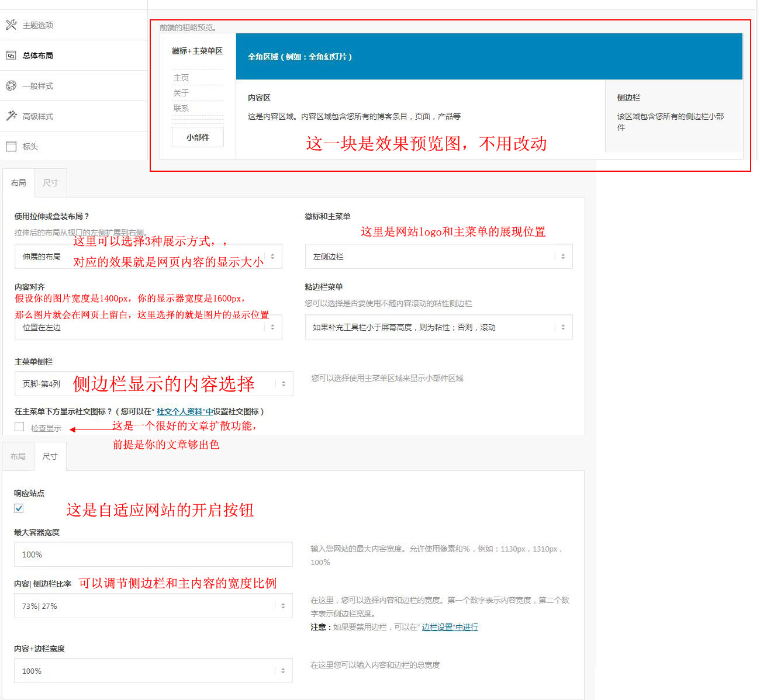This screenshot has width=760, height=700.
Task: Click the 最大容器宽度 label
Action: 37,532
